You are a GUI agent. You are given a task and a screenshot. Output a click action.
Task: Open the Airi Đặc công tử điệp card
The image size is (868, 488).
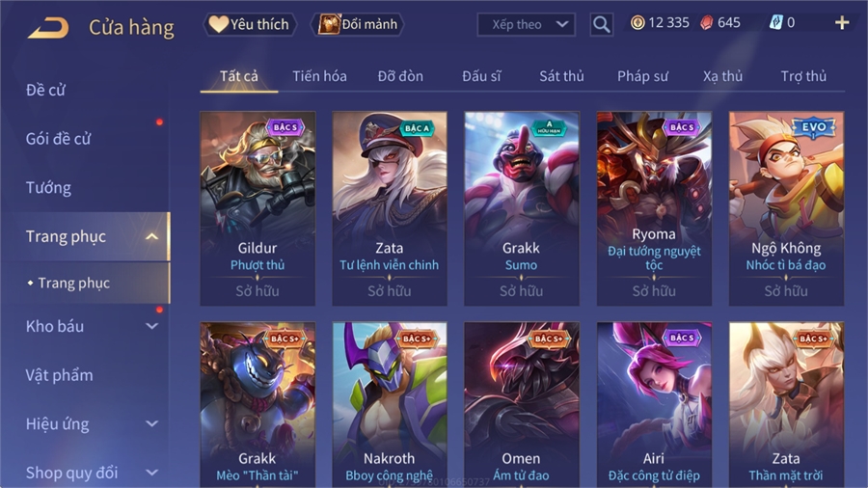pos(654,404)
